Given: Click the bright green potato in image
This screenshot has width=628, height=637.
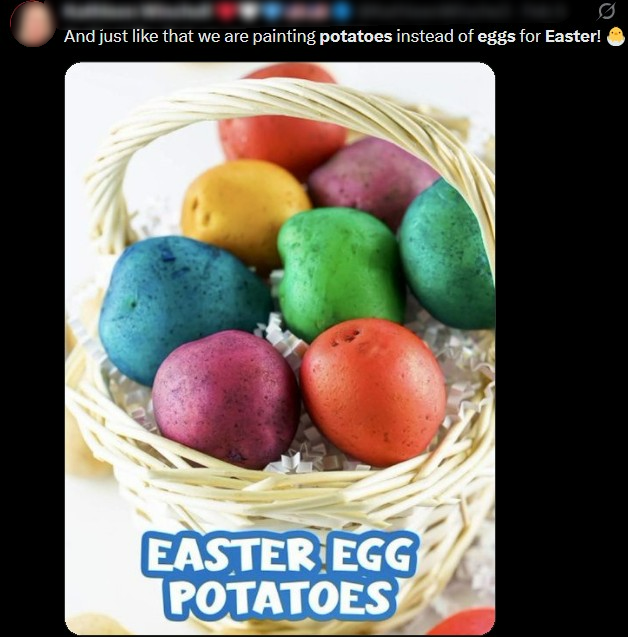Looking at the screenshot, I should click(x=339, y=273).
